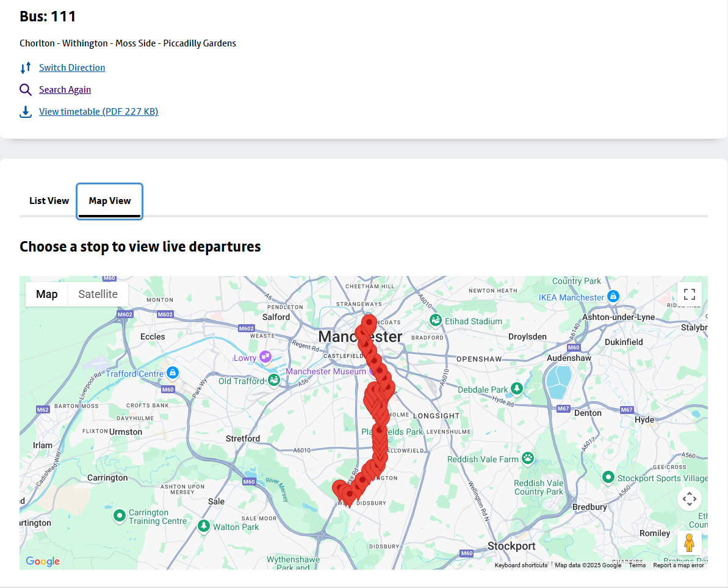
Task: Click the Bredbury map label
Action: pos(589,507)
